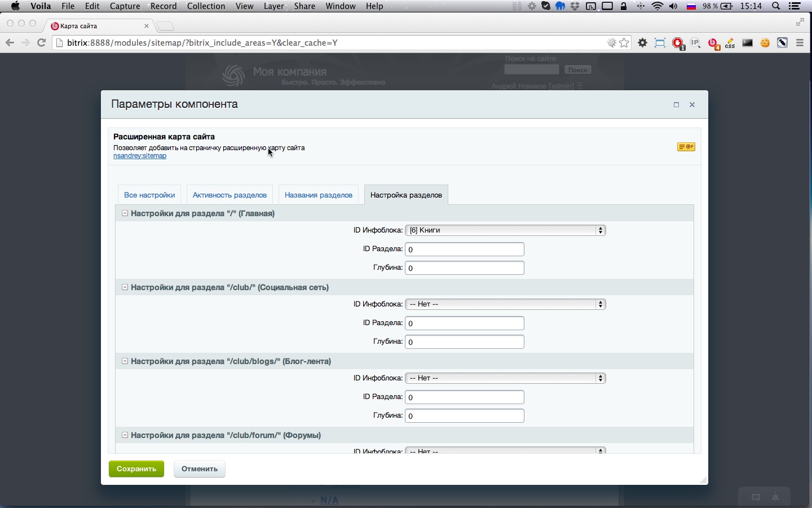The height and width of the screenshot is (508, 812).
Task: Open the cookie extension icon
Action: 765,43
